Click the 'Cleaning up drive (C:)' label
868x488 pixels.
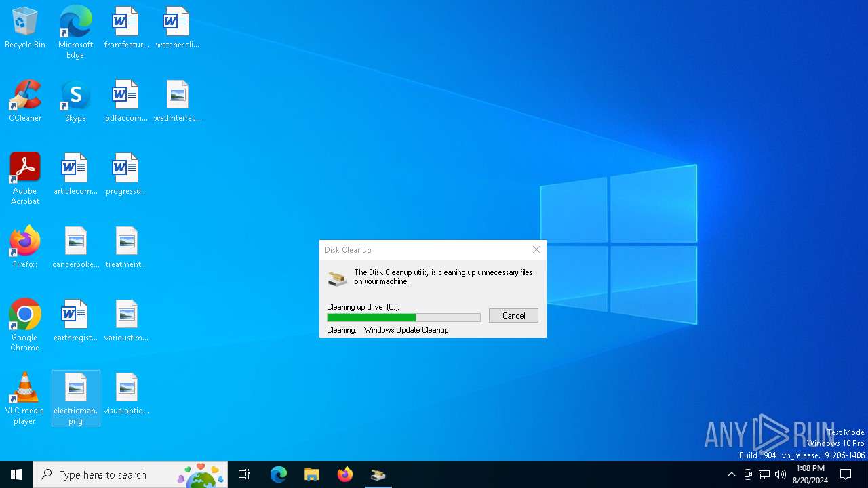coord(363,307)
